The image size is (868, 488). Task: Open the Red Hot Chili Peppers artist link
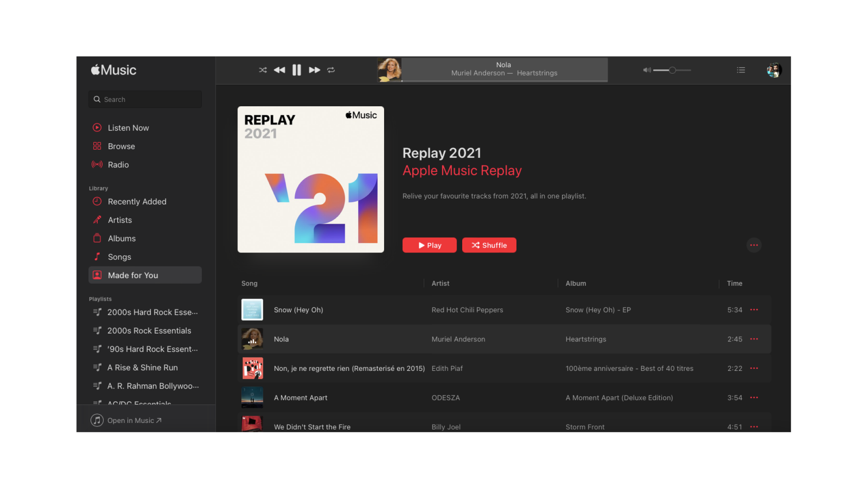coord(467,310)
